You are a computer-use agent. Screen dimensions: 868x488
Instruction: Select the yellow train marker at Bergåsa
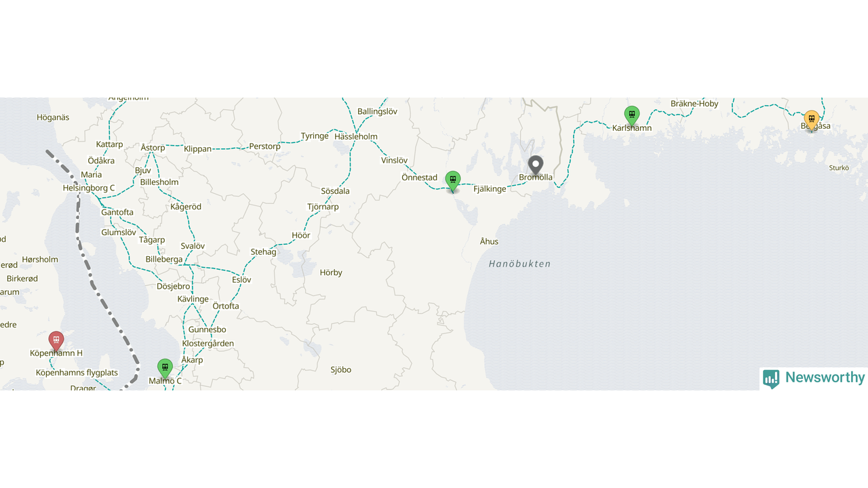pyautogui.click(x=812, y=121)
